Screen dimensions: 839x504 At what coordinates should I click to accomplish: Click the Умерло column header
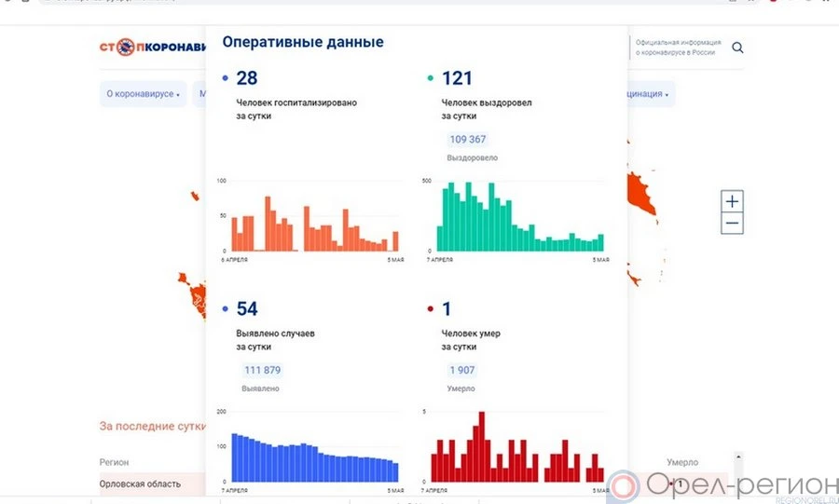tap(681, 462)
